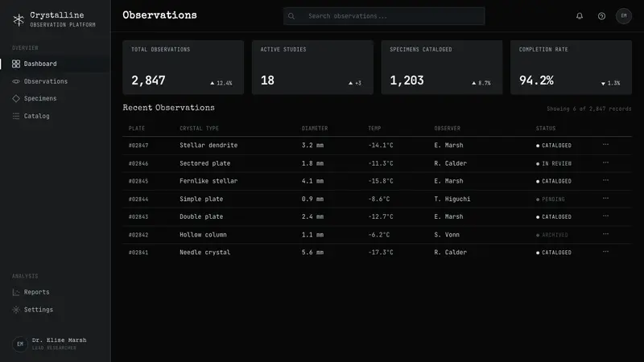The width and height of the screenshot is (644, 362).
Task: Click the PENDING status badge
Action: coord(551,199)
